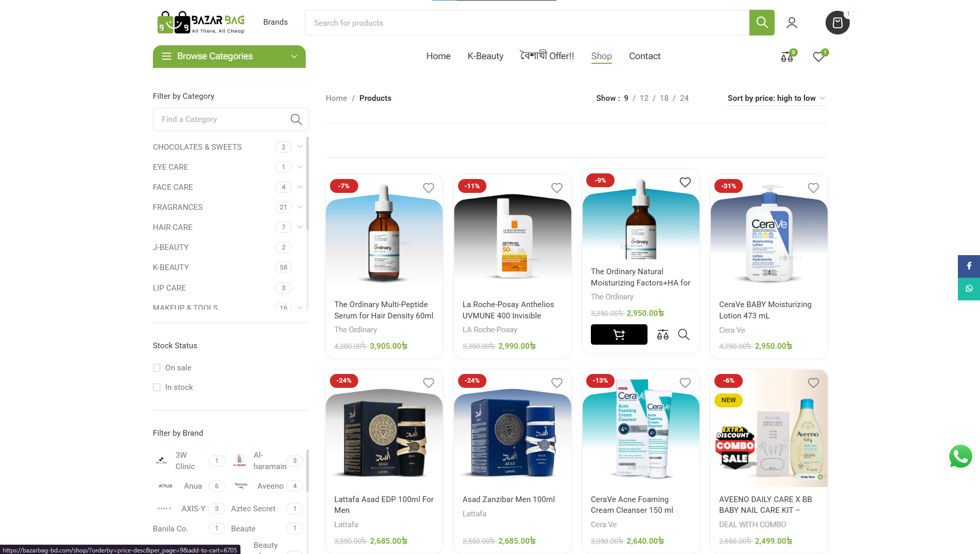Expand the Browse Categories dropdown
The image size is (980, 554).
click(229, 57)
